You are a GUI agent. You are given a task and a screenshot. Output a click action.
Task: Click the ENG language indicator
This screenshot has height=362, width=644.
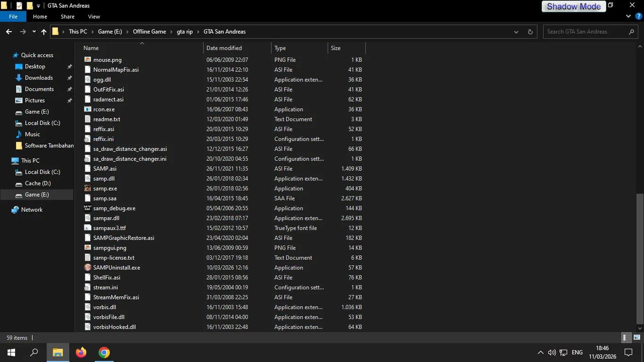click(577, 352)
